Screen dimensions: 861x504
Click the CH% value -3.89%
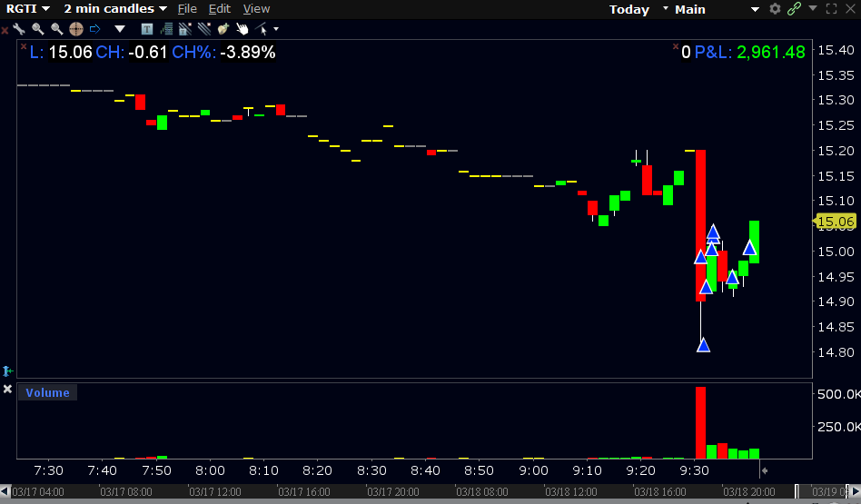coord(248,52)
